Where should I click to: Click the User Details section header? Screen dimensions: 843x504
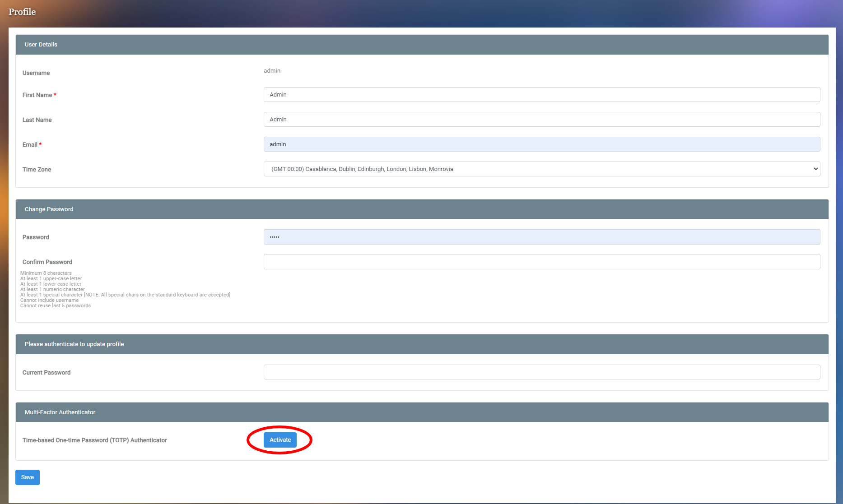(x=422, y=45)
